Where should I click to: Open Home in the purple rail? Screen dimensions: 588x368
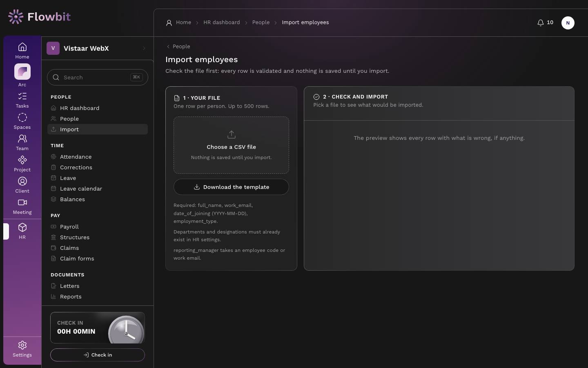click(22, 51)
